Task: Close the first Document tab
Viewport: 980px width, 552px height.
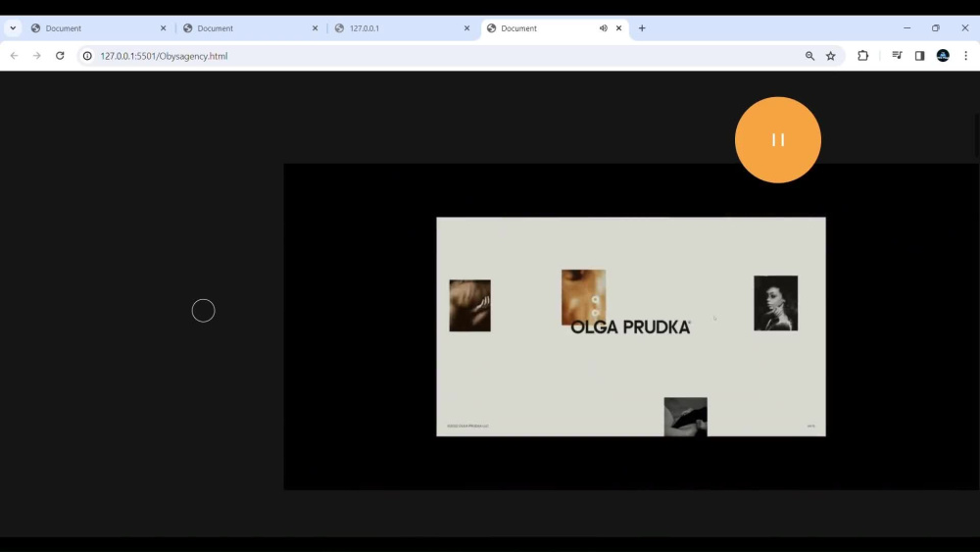Action: pos(163,28)
